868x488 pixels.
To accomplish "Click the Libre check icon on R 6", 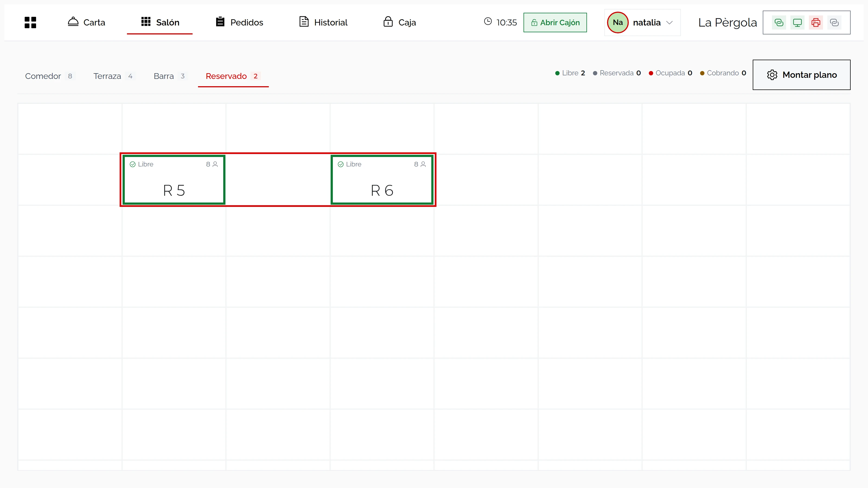I will click(341, 164).
